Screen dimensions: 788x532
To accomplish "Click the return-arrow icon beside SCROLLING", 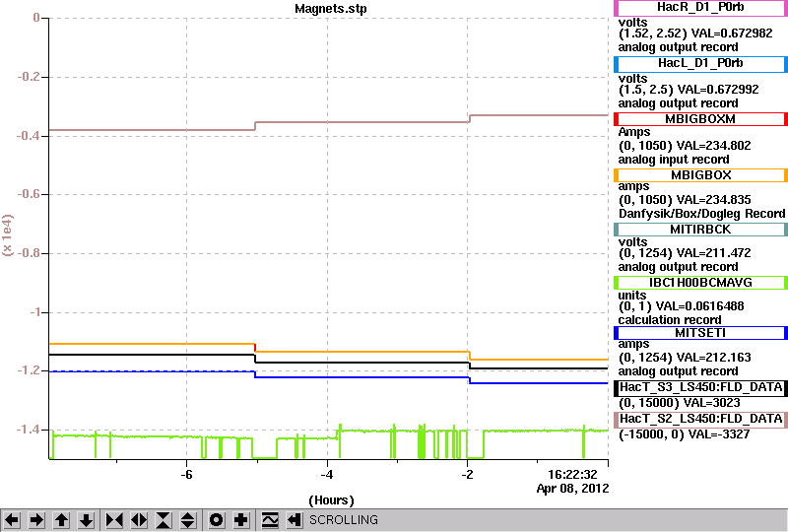I will coord(295,520).
